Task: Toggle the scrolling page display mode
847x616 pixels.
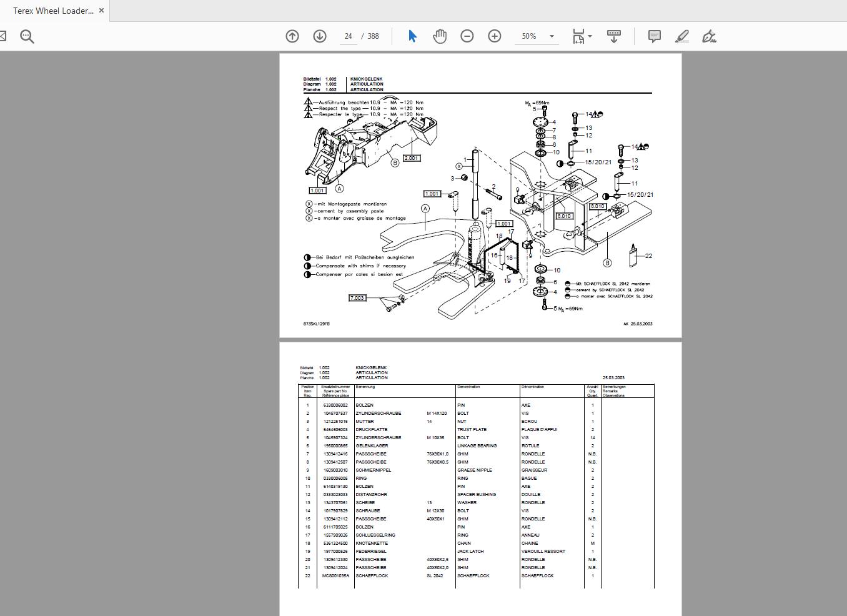Action: 614,36
